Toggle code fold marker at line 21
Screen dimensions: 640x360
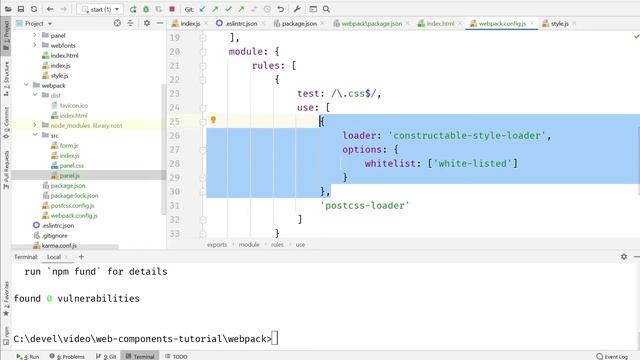pos(203,65)
